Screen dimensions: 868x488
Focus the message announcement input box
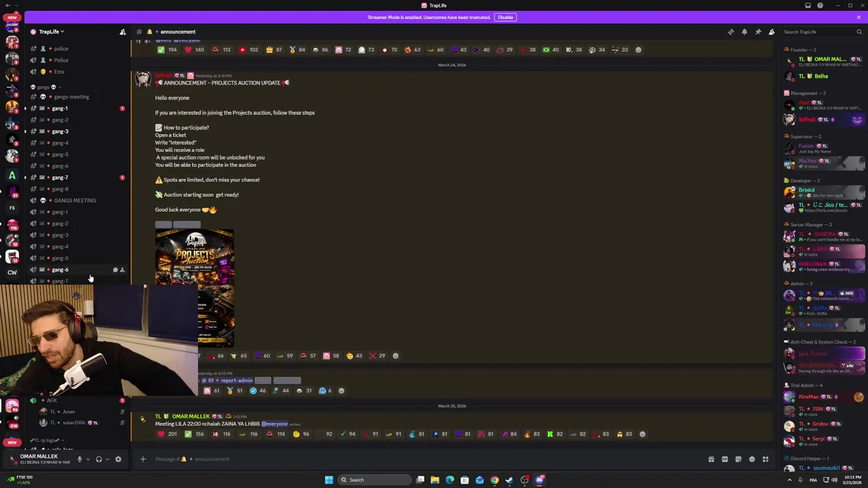click(427, 459)
